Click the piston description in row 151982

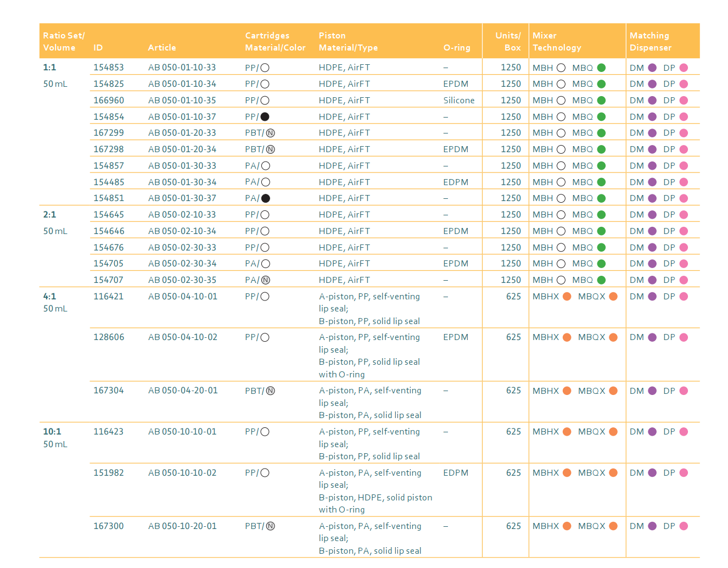pos(376,491)
